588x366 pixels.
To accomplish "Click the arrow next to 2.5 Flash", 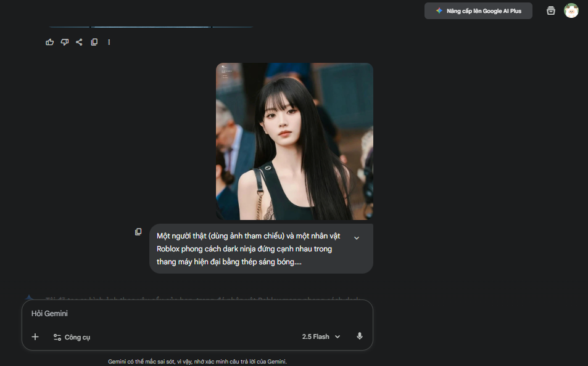I will click(337, 337).
